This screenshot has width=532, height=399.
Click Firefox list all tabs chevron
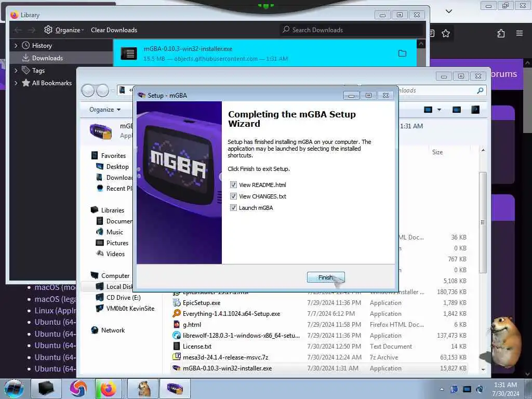pos(449,11)
